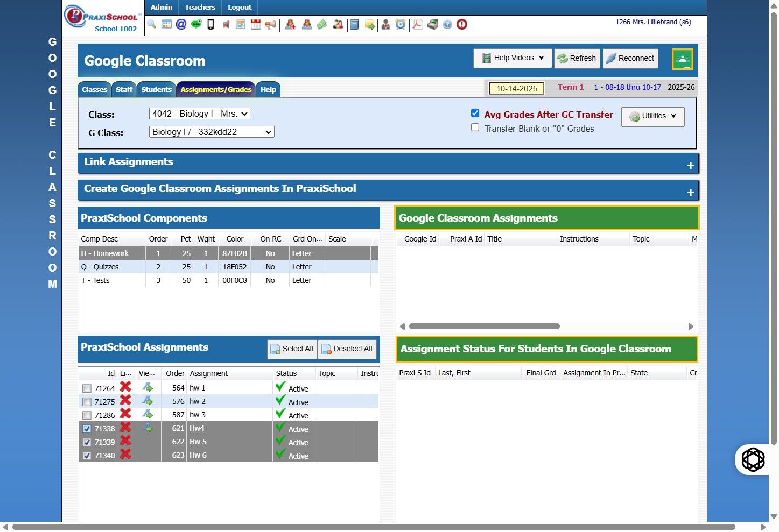Click the Reconnect button
Viewport: 779px width, 532px height.
click(x=630, y=59)
